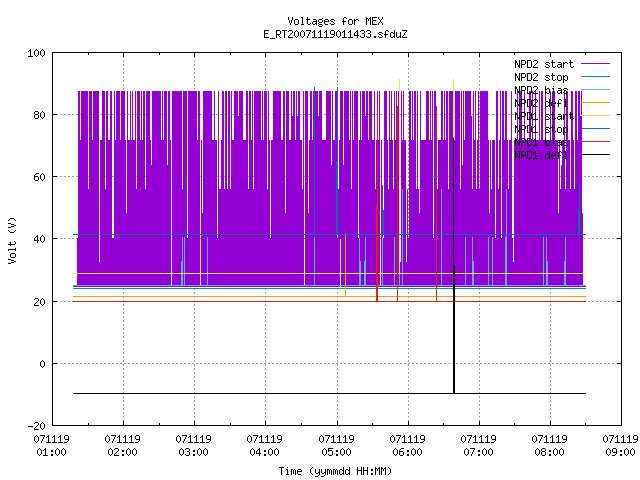Select the 'NPD2 stop' legend label

(541, 77)
